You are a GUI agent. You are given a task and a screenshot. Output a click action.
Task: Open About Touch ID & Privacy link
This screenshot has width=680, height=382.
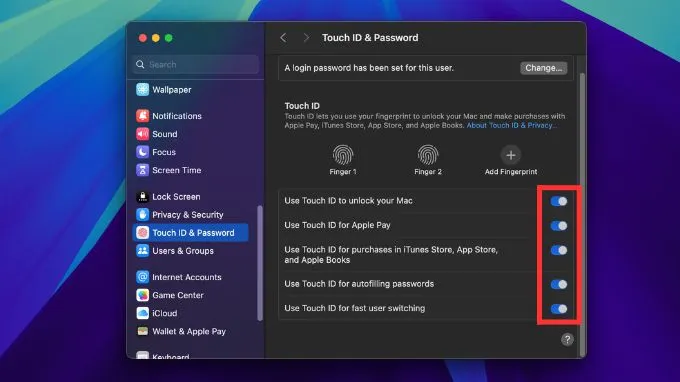tap(511, 125)
